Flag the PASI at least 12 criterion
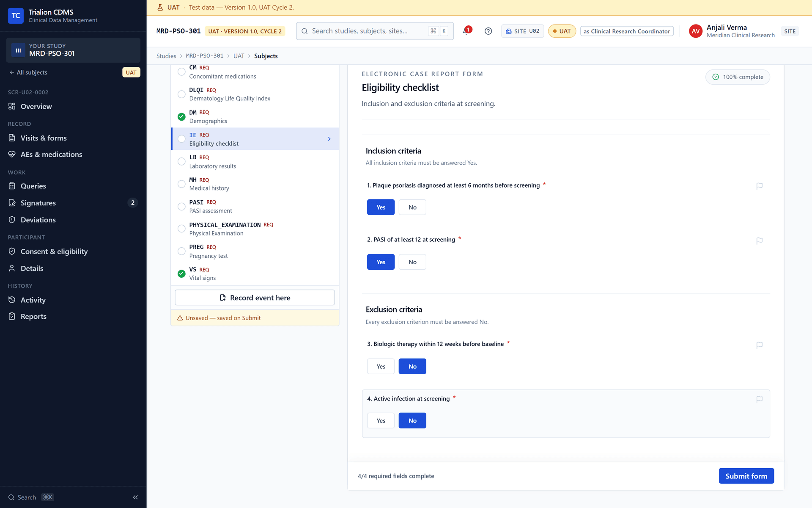Screen dimensions: 812x508 pyautogui.click(x=759, y=240)
